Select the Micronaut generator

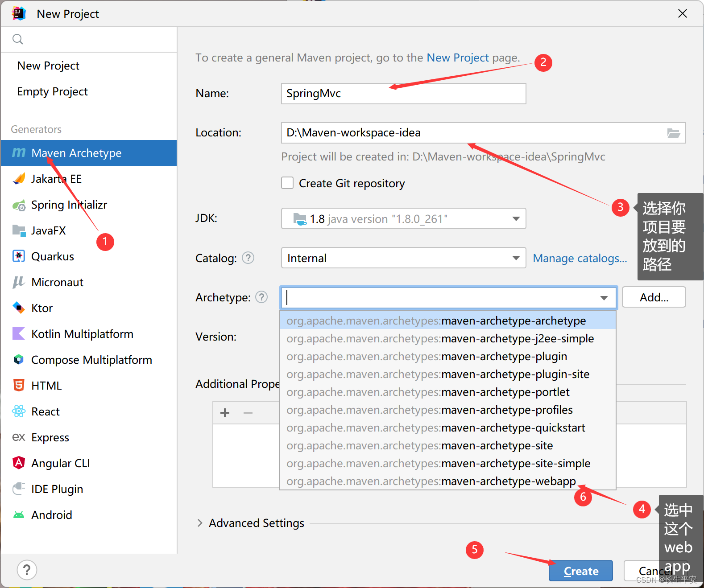[89, 282]
